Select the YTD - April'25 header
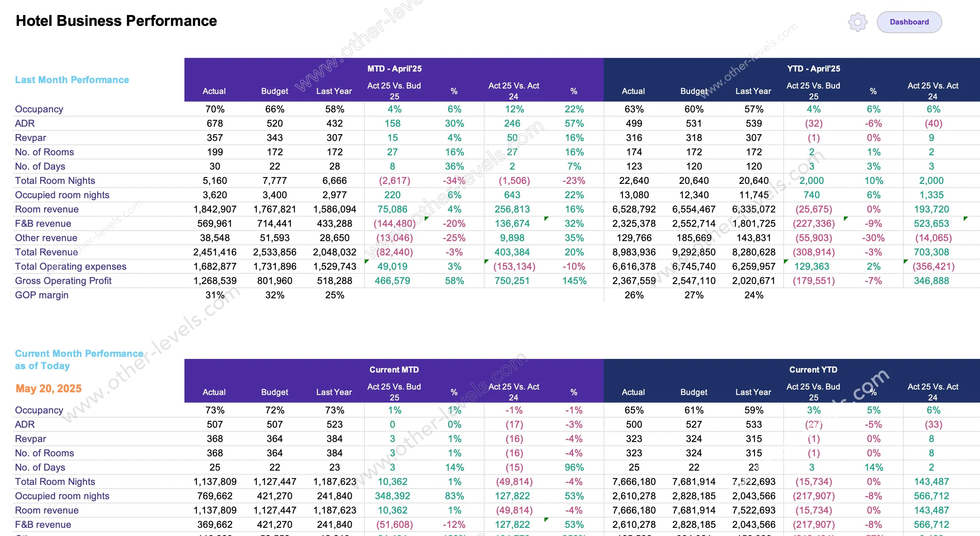The image size is (980, 536). pyautogui.click(x=813, y=68)
